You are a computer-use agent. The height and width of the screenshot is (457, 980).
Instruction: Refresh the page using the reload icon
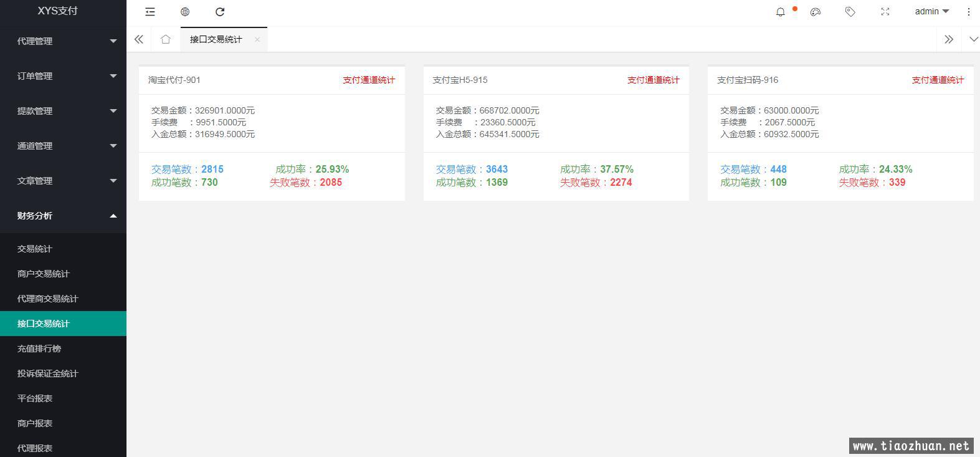(x=220, y=12)
